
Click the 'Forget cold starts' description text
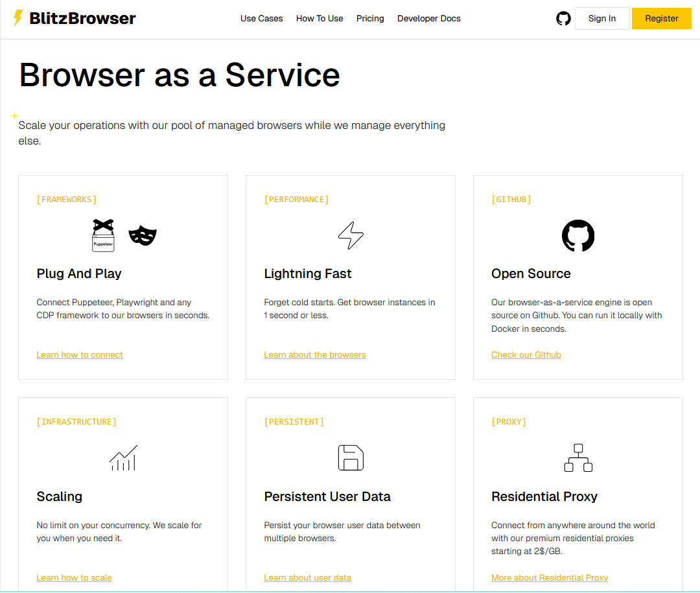(x=349, y=308)
